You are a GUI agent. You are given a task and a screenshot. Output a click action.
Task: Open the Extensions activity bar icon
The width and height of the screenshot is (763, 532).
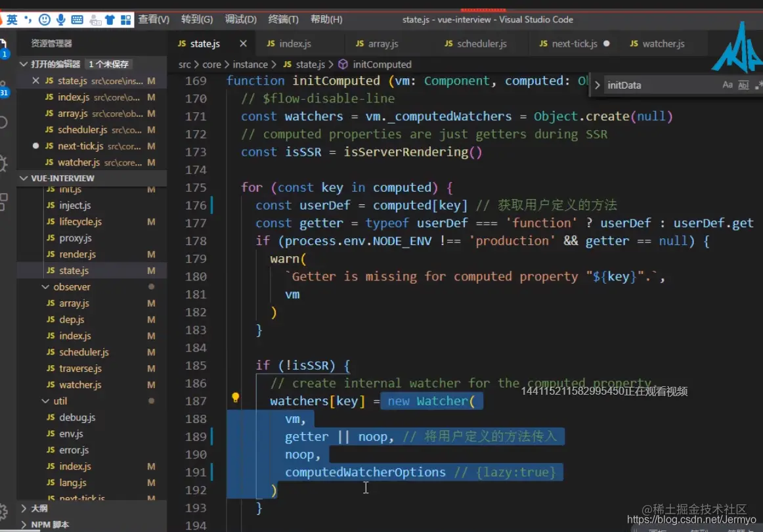(x=3, y=202)
